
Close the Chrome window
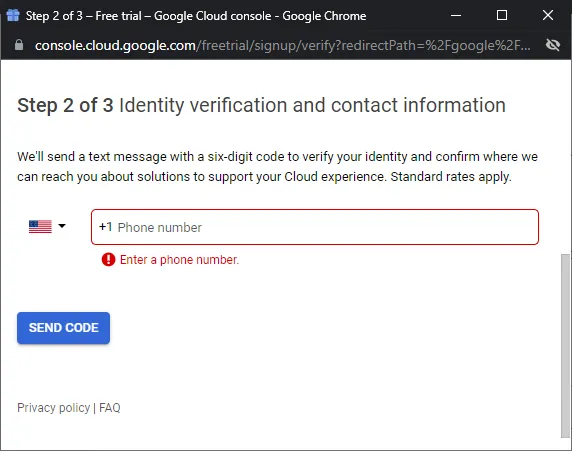[548, 15]
